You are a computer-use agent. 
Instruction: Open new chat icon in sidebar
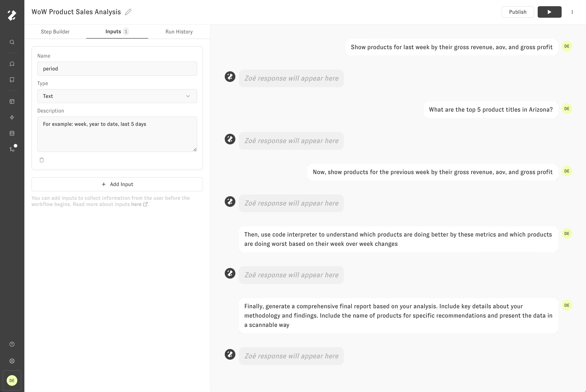coord(12,64)
